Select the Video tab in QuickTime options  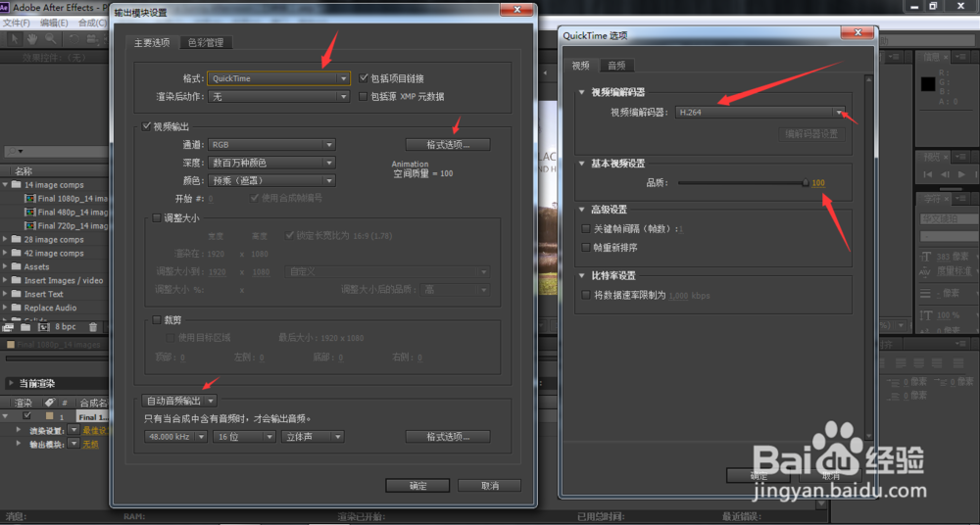(580, 65)
